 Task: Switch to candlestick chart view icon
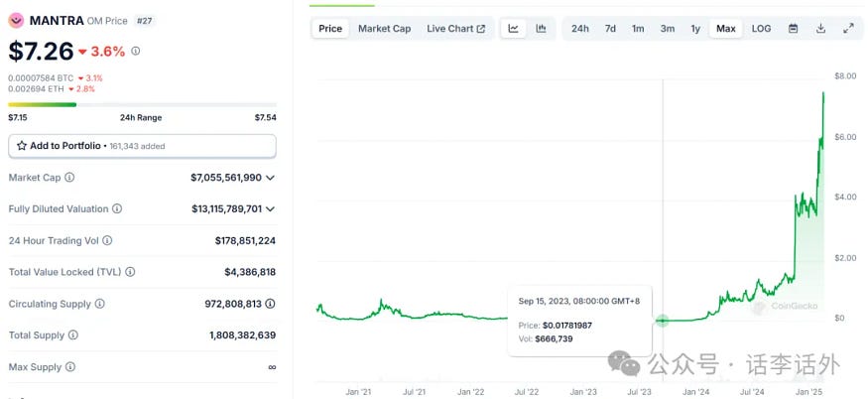click(541, 29)
